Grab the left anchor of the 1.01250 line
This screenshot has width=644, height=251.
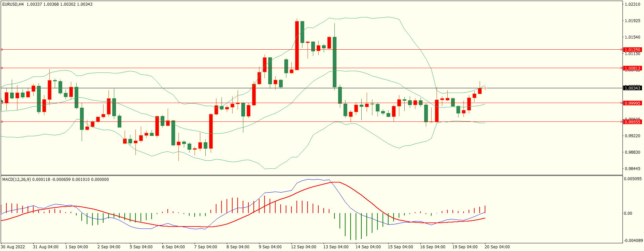pyautogui.click(x=2, y=50)
